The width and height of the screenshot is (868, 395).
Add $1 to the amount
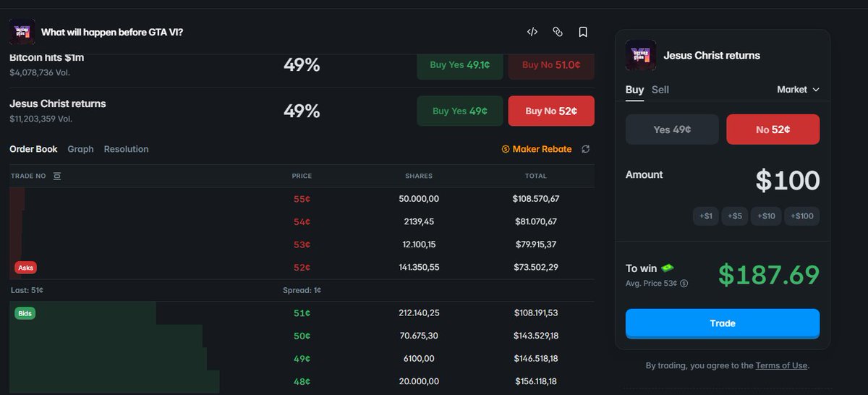click(705, 216)
